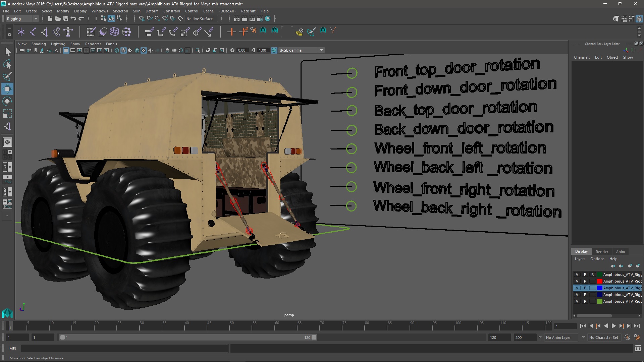644x362 pixels.
Task: Click the Paint Selection tool
Action: tap(7, 76)
